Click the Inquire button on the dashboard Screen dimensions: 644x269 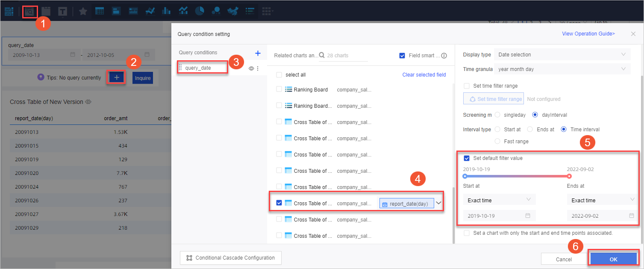coord(143,78)
